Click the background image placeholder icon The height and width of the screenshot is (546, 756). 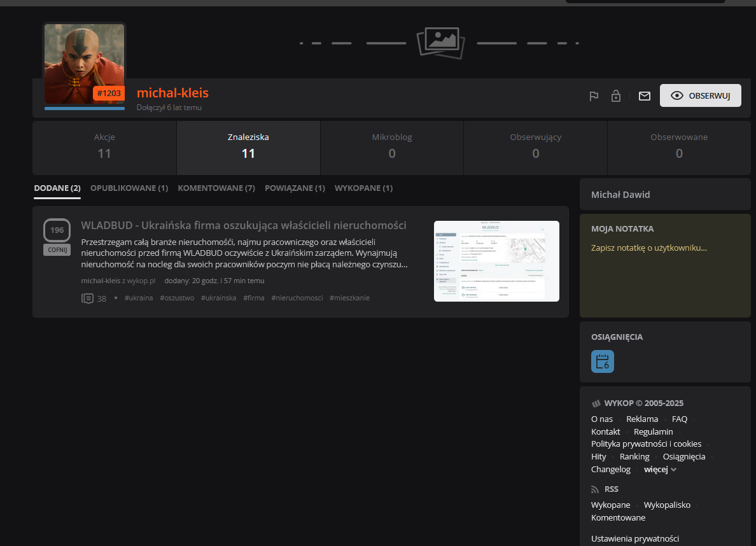coord(439,43)
